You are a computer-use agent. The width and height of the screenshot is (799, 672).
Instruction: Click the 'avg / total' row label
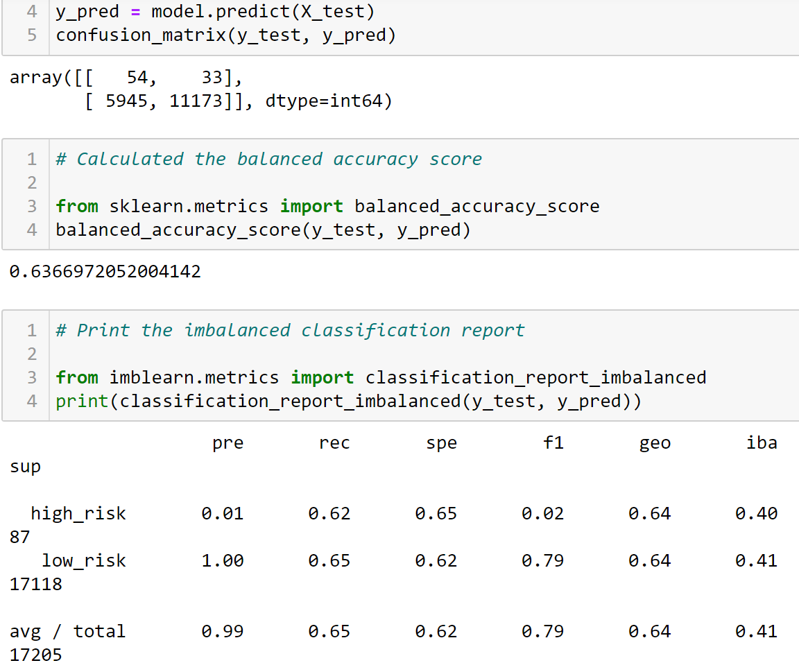point(67,631)
